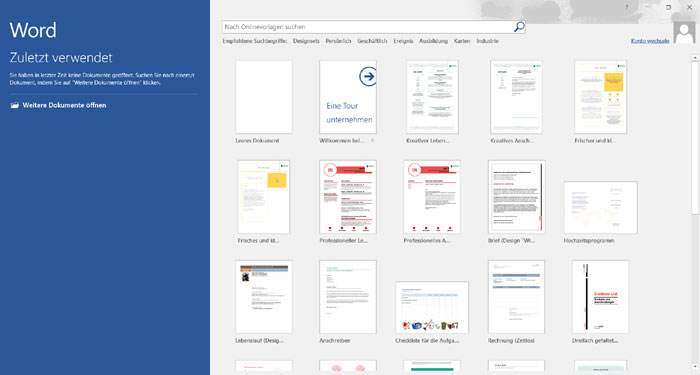Image resolution: width=700 pixels, height=375 pixels.
Task: Open the help question mark icon
Action: [626, 7]
